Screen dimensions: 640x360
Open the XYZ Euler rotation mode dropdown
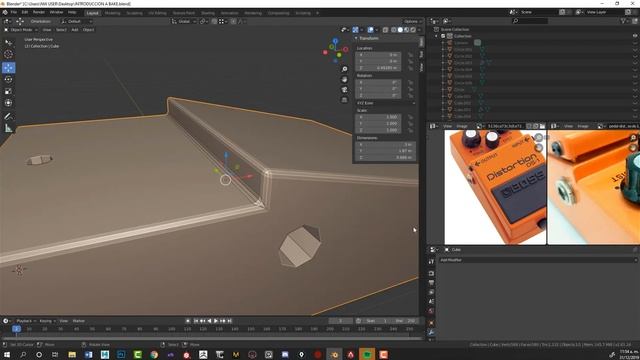[x=386, y=103]
